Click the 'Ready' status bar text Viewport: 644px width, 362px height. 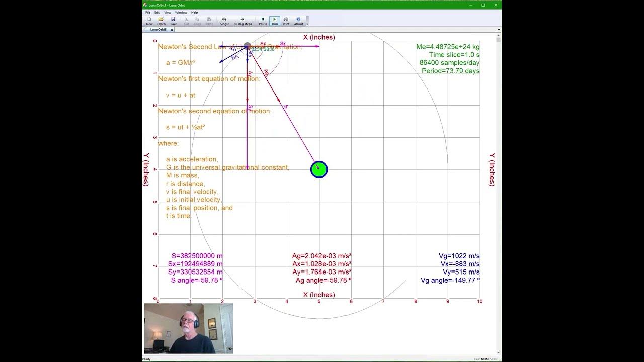(x=146, y=359)
